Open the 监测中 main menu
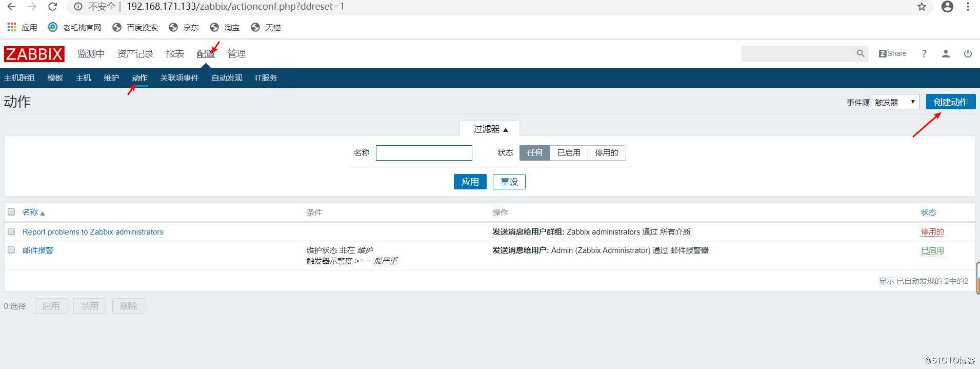Screen dimensions: 980x369 point(91,54)
